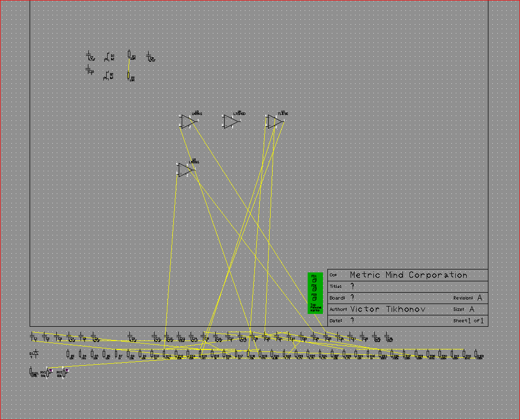Screen dimensions: 520x420
Task: Select the TL-labeled op-amp on the right
Action: point(274,121)
